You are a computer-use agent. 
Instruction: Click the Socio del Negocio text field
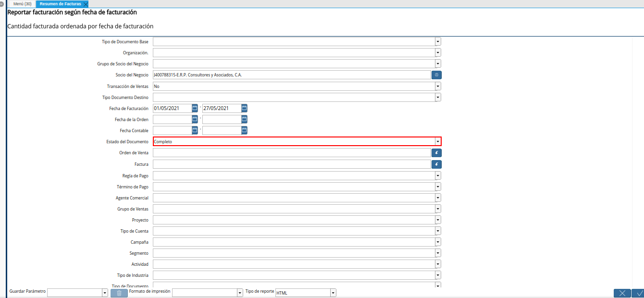(292, 75)
